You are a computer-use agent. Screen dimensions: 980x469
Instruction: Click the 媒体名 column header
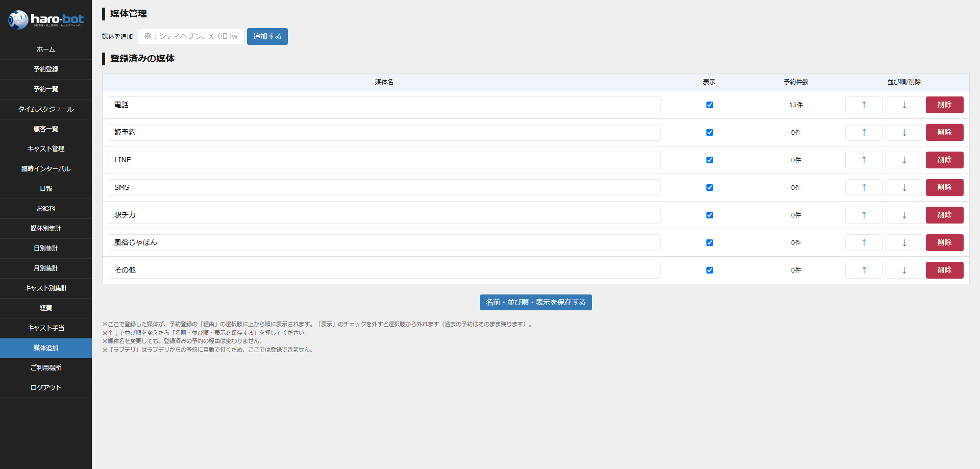pyautogui.click(x=384, y=82)
